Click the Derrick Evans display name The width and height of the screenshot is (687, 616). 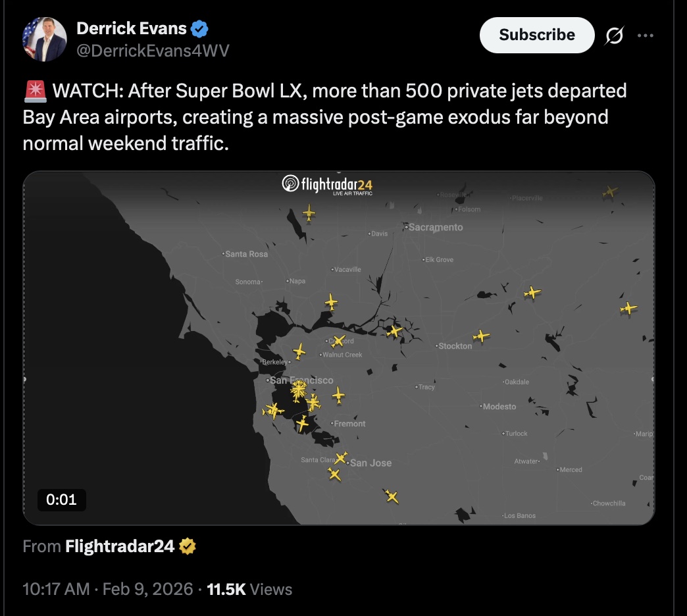(132, 29)
